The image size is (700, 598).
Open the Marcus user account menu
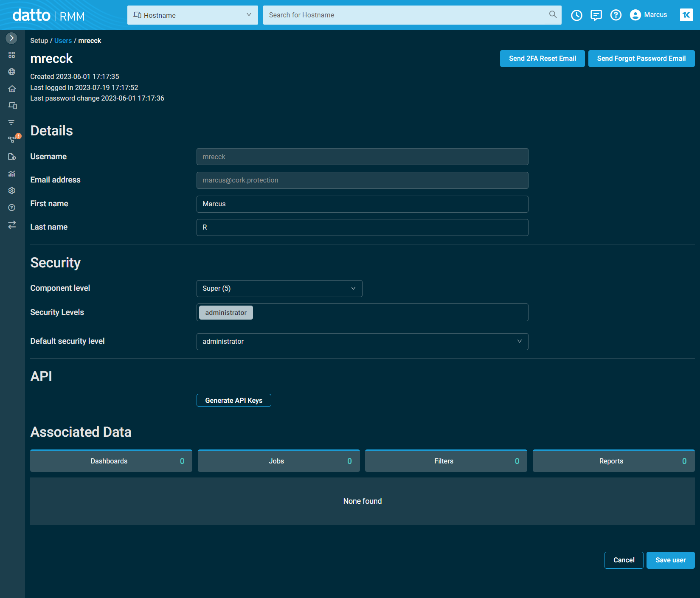[648, 15]
